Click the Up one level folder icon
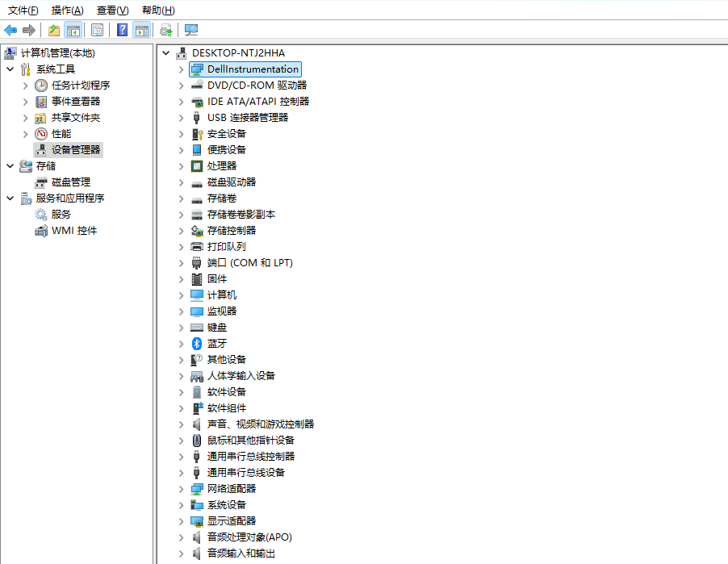Image resolution: width=728 pixels, height=564 pixels. [54, 30]
